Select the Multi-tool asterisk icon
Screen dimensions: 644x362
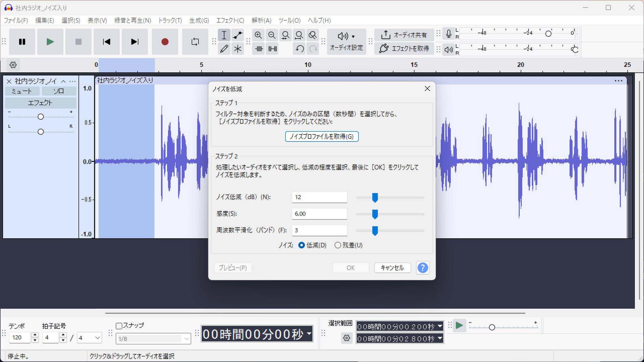click(238, 49)
